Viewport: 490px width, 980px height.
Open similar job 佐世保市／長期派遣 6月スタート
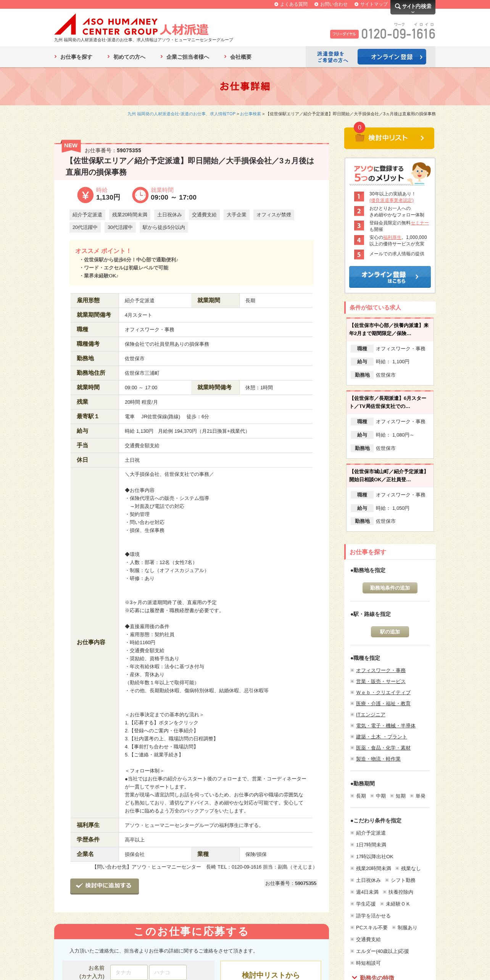point(388,402)
